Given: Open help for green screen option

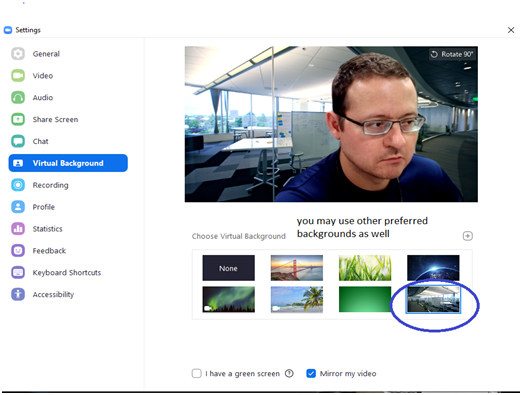Looking at the screenshot, I should [289, 373].
